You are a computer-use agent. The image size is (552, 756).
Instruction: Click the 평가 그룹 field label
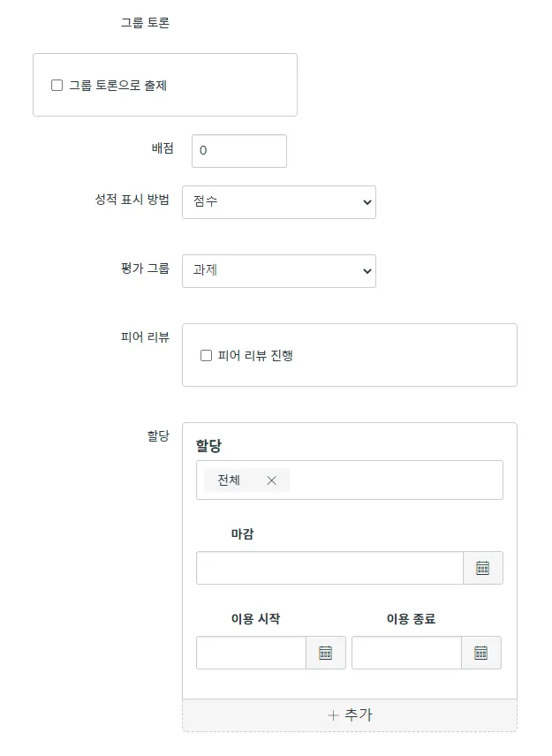[x=144, y=268]
